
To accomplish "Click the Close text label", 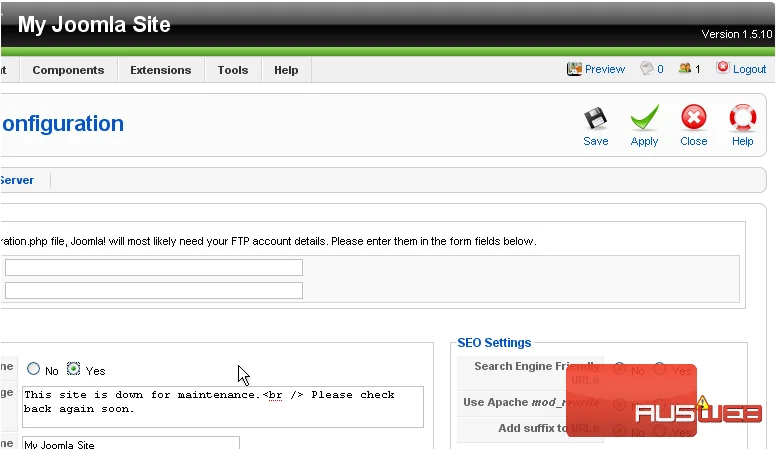I will point(693,141).
